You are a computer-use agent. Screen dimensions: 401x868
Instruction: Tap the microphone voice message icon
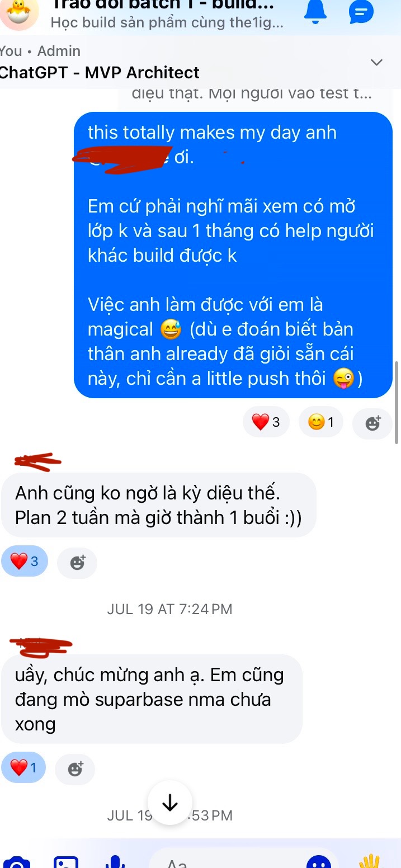(x=115, y=862)
